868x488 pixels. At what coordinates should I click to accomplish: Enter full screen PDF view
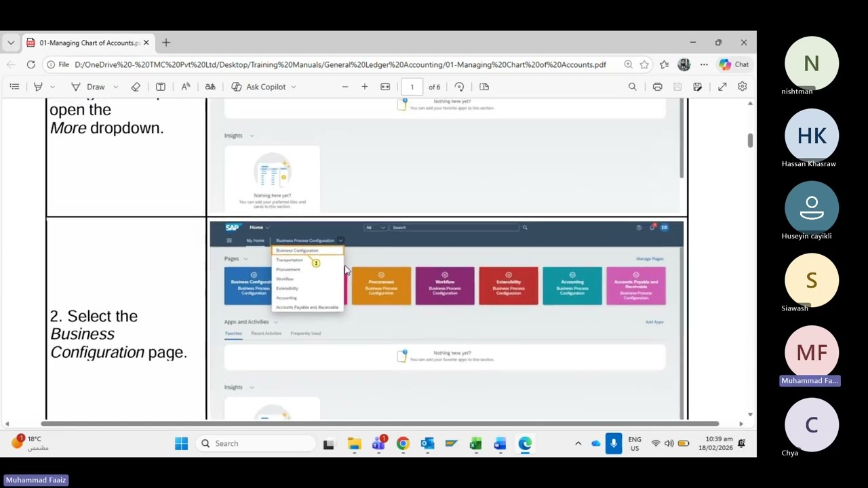(x=723, y=87)
